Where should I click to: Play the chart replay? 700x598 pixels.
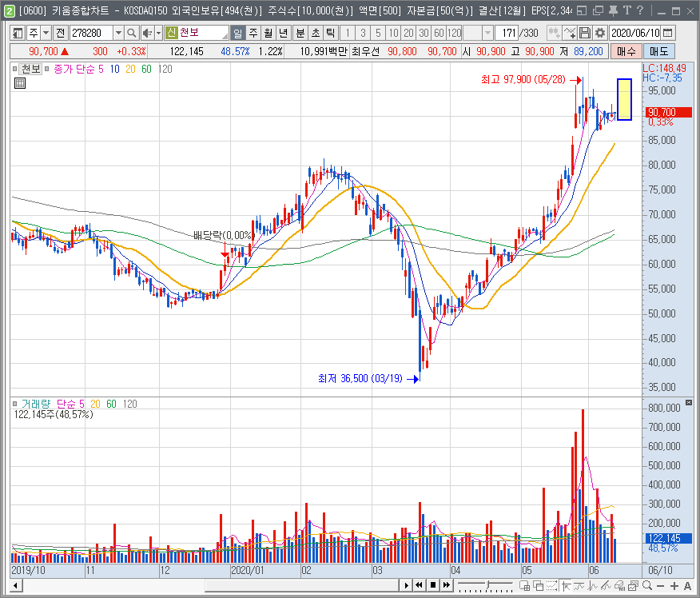click(x=406, y=585)
